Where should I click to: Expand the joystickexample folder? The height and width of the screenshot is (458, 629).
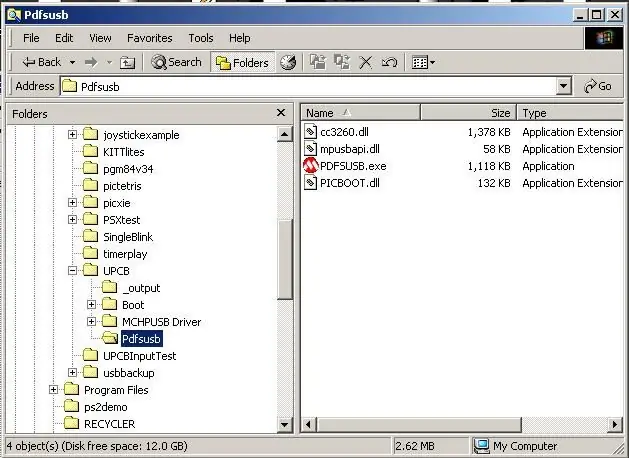tap(72, 134)
